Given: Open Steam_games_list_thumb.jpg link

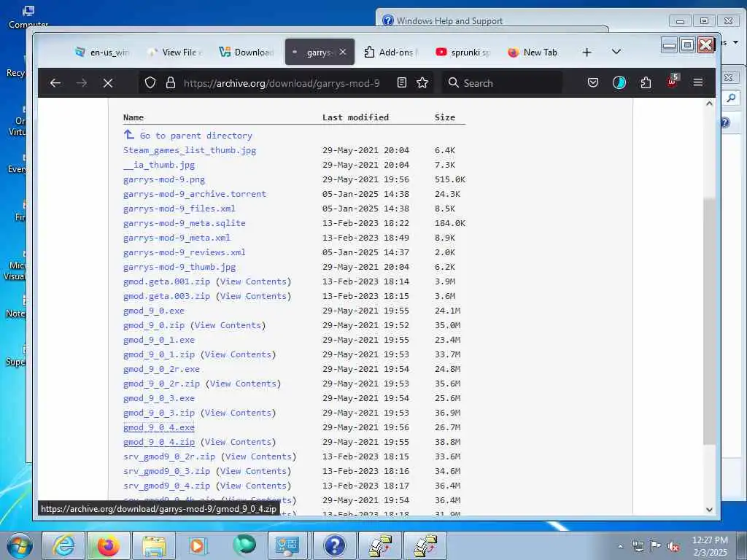Looking at the screenshot, I should point(190,150).
